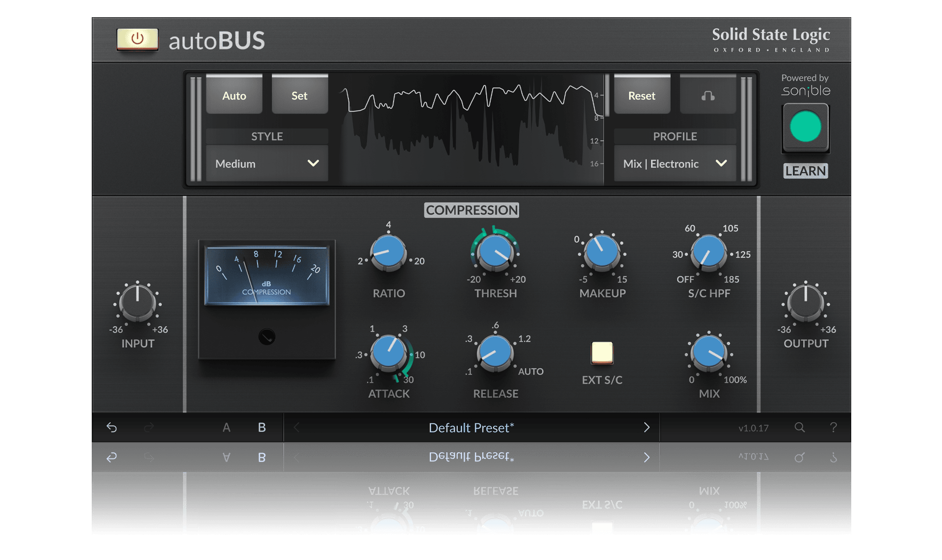
Task: Select the A comparison slot
Action: [226, 428]
